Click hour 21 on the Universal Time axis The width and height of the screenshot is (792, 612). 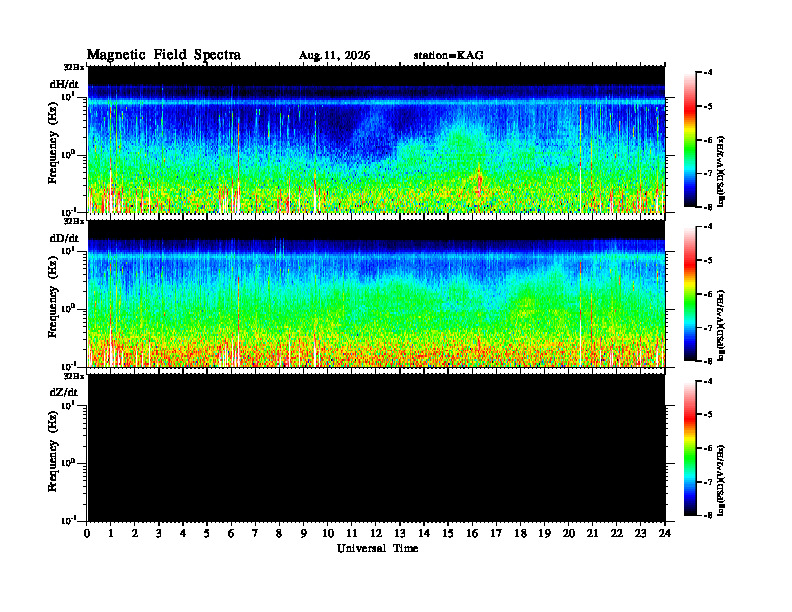point(592,534)
